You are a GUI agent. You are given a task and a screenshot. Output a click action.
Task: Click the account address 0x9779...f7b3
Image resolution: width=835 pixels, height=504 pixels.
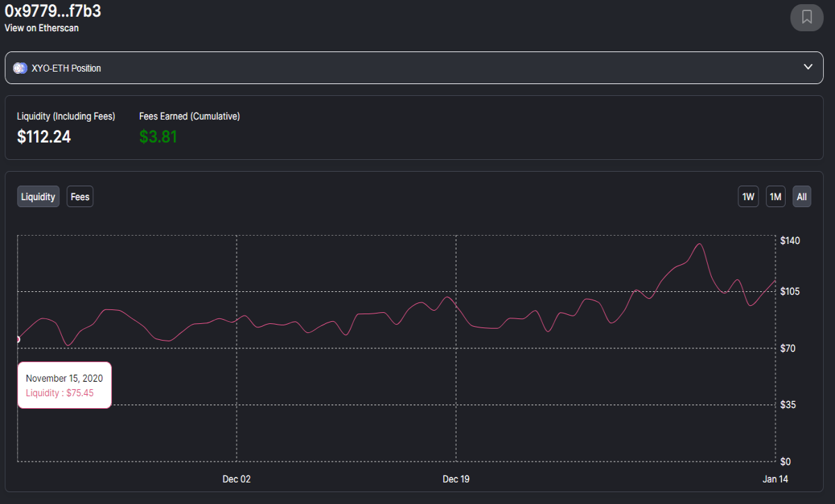52,11
